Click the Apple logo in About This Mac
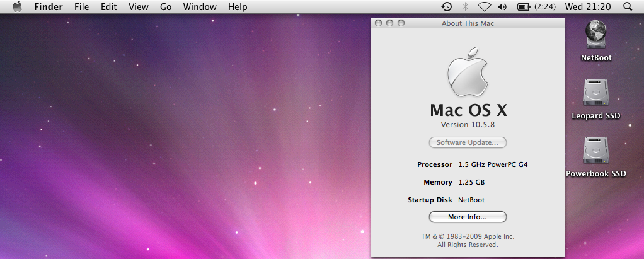Image resolution: width=644 pixels, height=259 pixels. (x=468, y=72)
